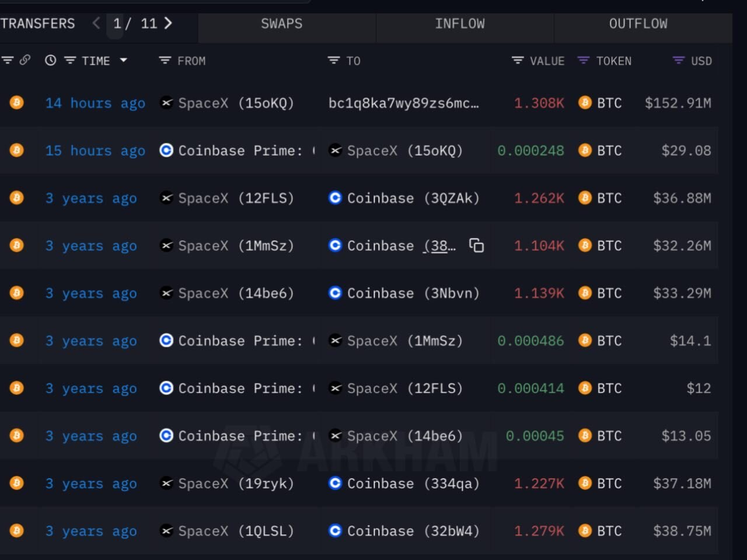
Task: Select value 0.000486
Action: tap(531, 341)
